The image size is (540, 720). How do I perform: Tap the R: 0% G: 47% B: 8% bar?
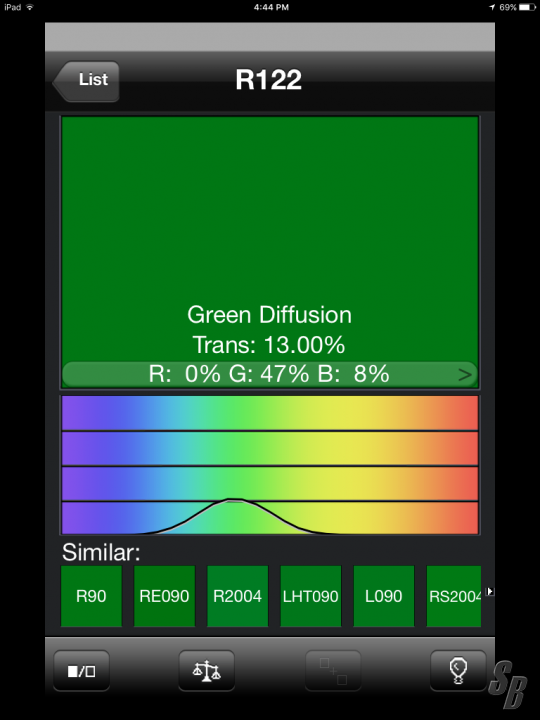click(x=270, y=375)
